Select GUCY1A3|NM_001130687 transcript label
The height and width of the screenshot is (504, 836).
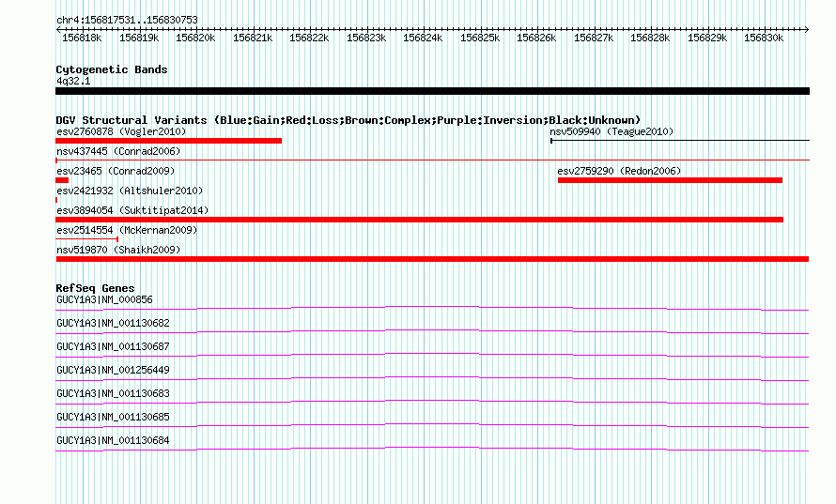click(x=113, y=347)
